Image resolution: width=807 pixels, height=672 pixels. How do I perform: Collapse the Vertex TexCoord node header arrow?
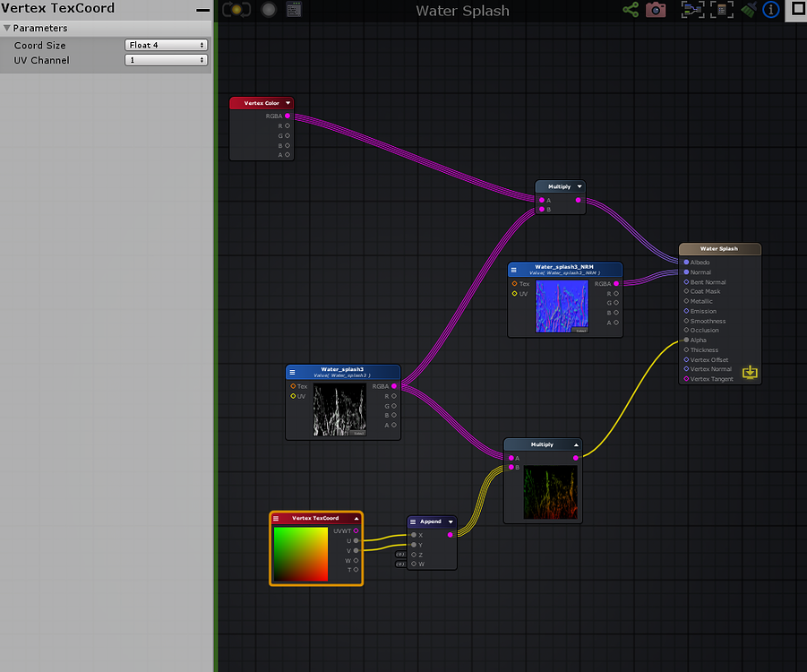point(356,517)
